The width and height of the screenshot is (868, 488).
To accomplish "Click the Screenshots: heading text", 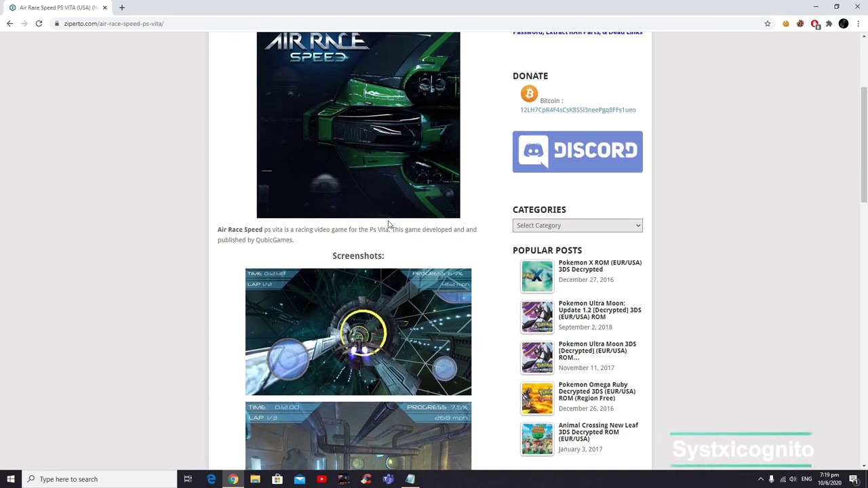I will tap(358, 256).
